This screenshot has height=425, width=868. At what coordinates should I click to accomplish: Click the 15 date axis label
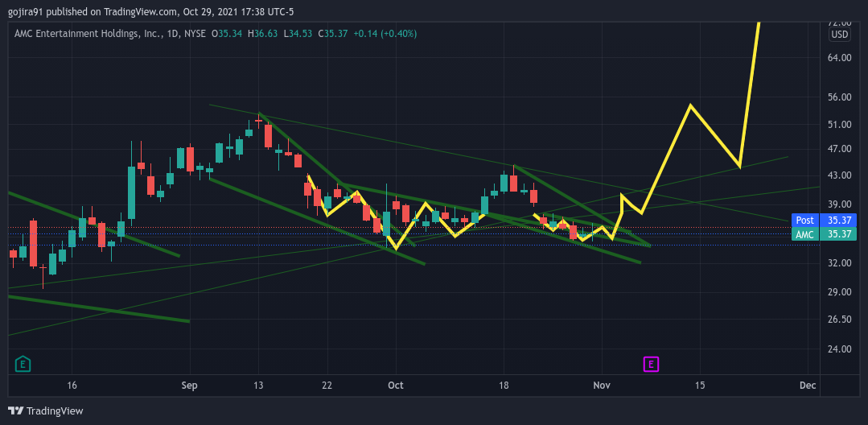[700, 385]
